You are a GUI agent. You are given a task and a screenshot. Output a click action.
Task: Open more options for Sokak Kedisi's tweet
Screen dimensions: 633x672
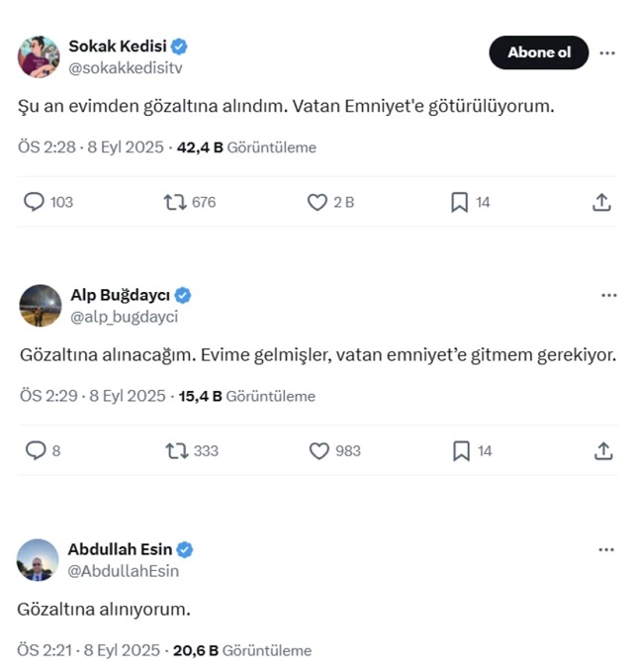[x=608, y=52]
